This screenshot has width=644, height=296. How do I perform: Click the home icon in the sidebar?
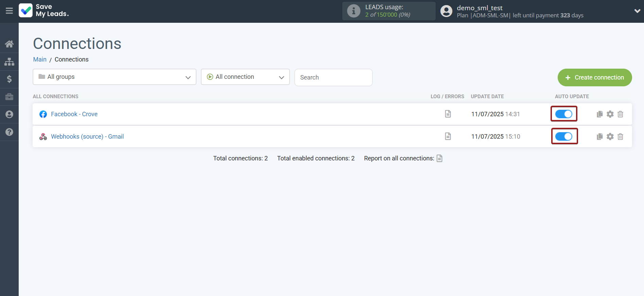pyautogui.click(x=9, y=44)
